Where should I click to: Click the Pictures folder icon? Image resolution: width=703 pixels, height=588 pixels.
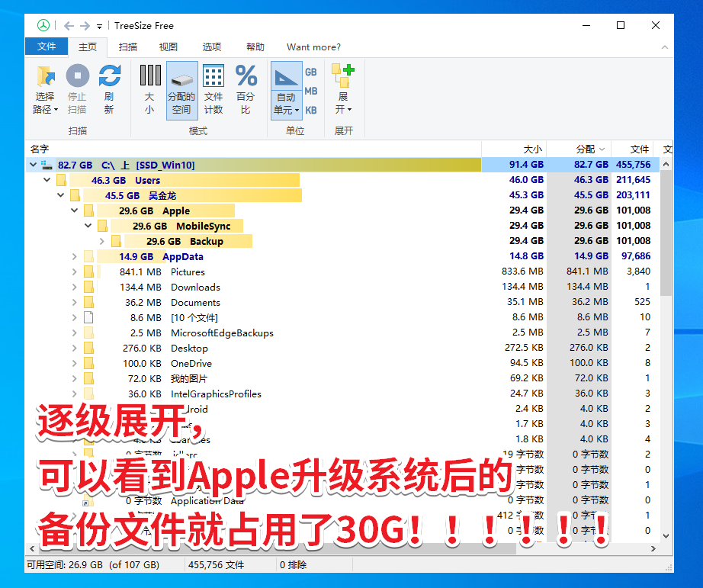[x=88, y=272]
